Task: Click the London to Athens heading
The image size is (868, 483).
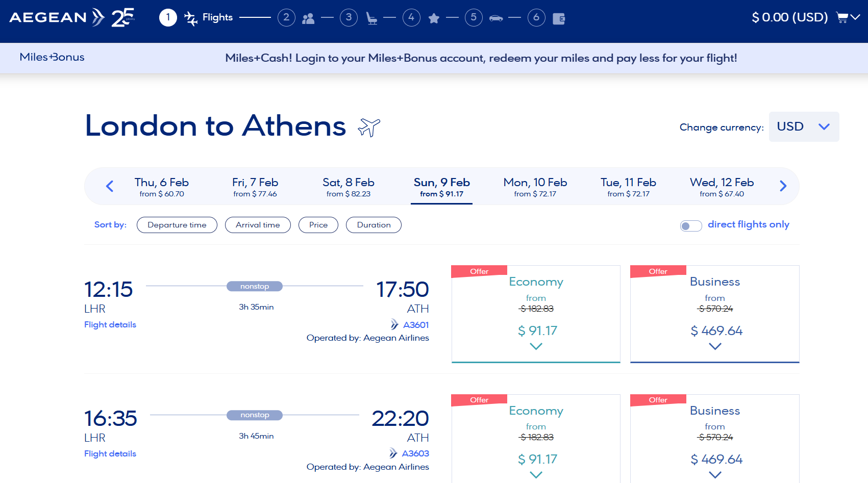Action: click(215, 125)
